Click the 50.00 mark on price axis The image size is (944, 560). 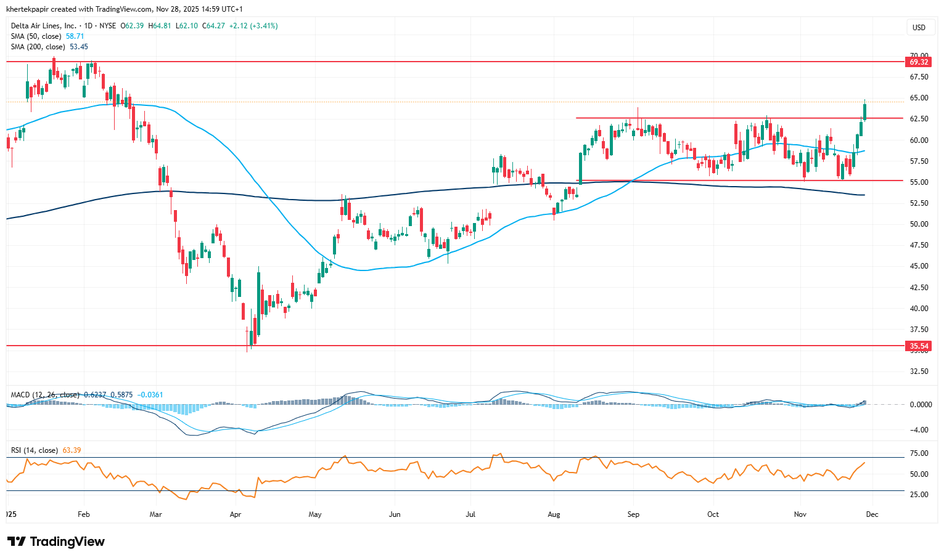pos(919,224)
